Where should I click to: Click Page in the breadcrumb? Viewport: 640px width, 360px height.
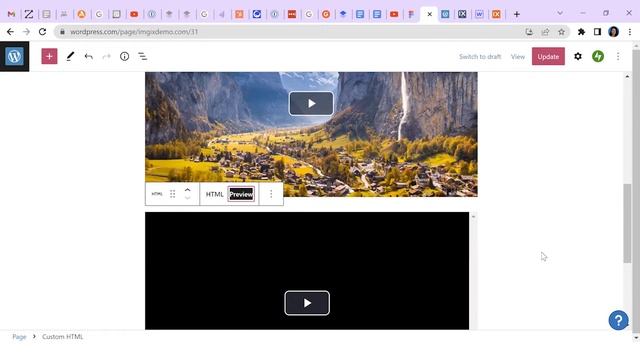tap(19, 337)
